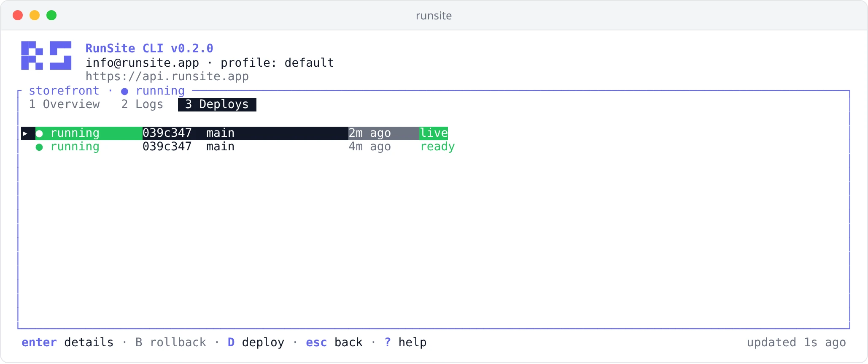
Task: Click the '4m ago' timestamp
Action: 369,147
